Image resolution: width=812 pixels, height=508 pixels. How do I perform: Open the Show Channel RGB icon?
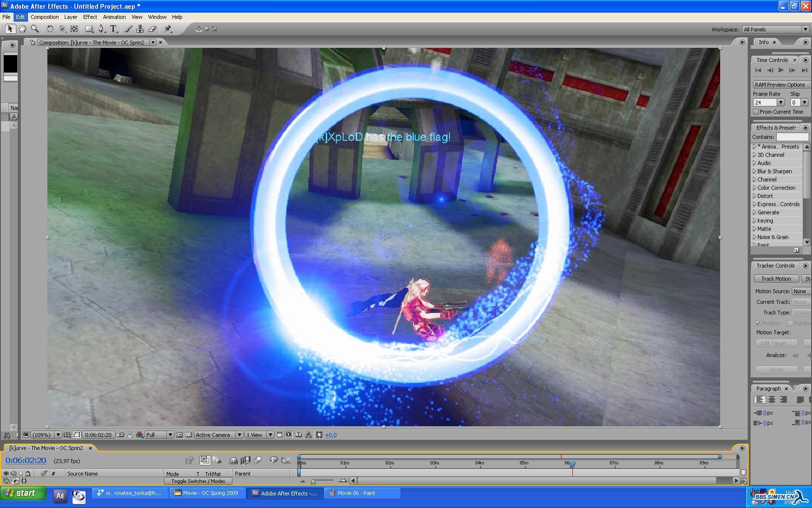coord(140,435)
